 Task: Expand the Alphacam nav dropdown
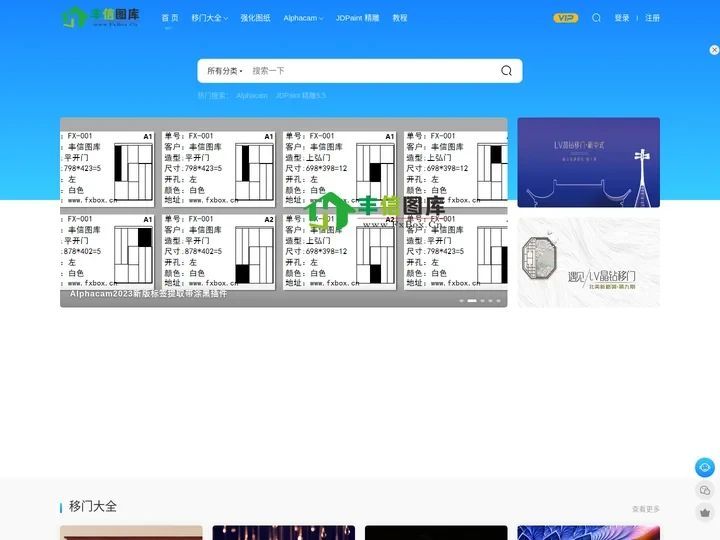[303, 18]
